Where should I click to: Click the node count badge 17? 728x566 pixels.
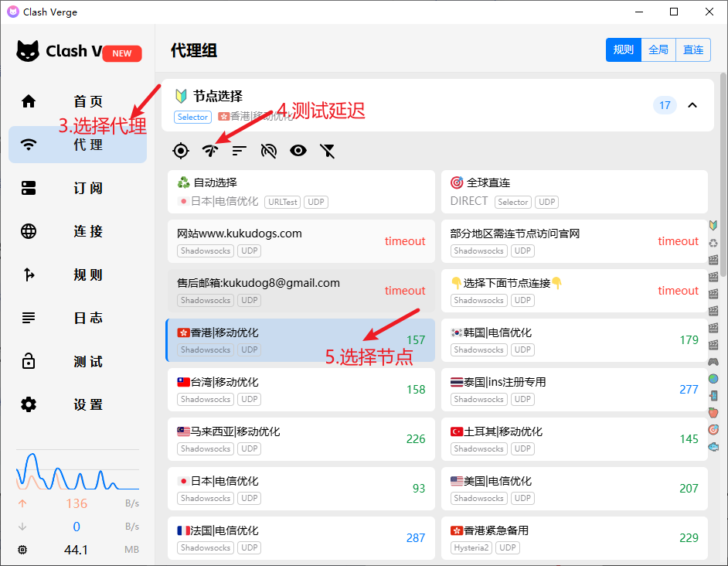click(x=665, y=105)
